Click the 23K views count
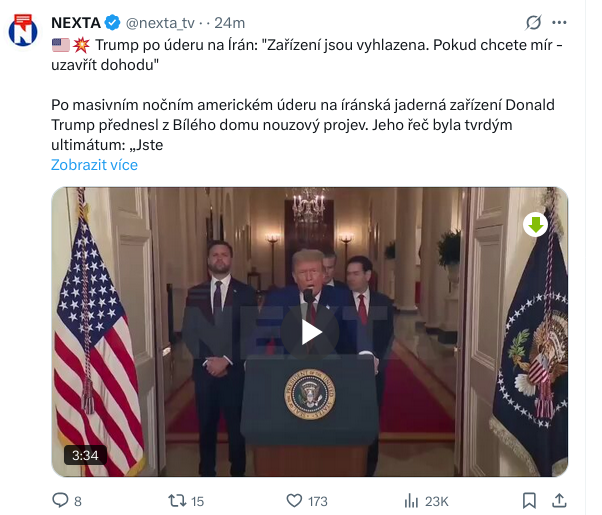Screen dimensions: 602x515 tap(437, 501)
